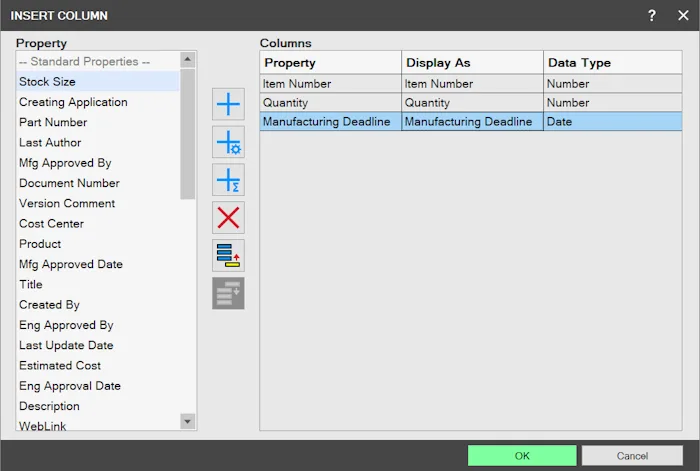Open dialog help question mark
Viewport: 700px width, 471px height.
coord(652,16)
